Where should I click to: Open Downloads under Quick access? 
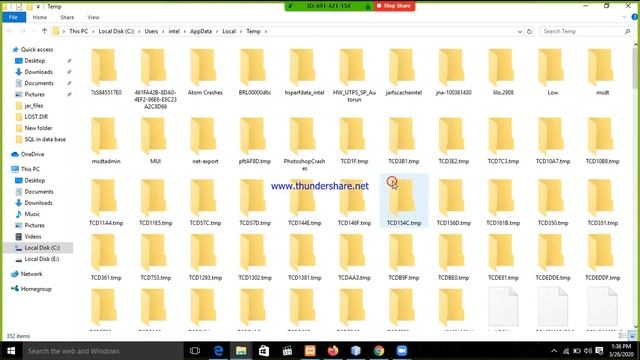(38, 72)
